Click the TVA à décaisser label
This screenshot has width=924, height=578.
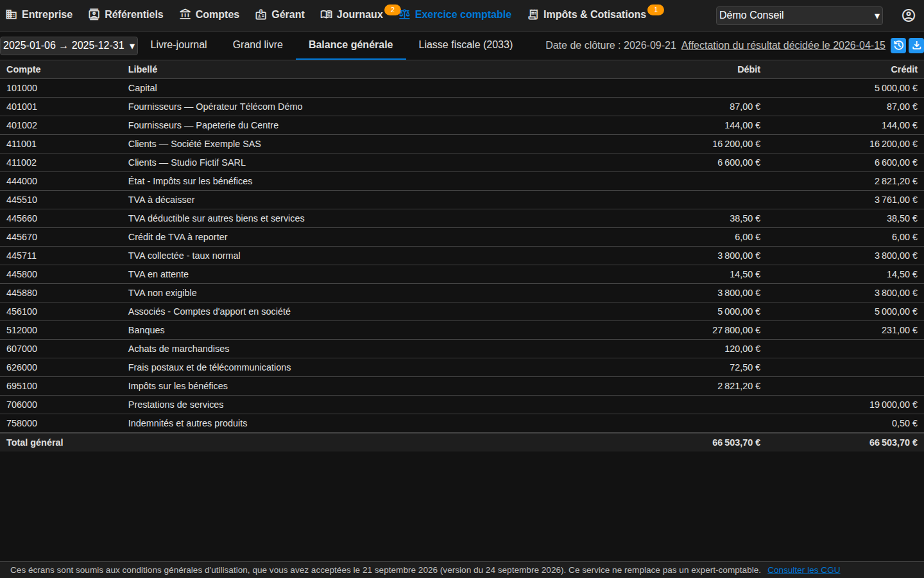tap(162, 200)
